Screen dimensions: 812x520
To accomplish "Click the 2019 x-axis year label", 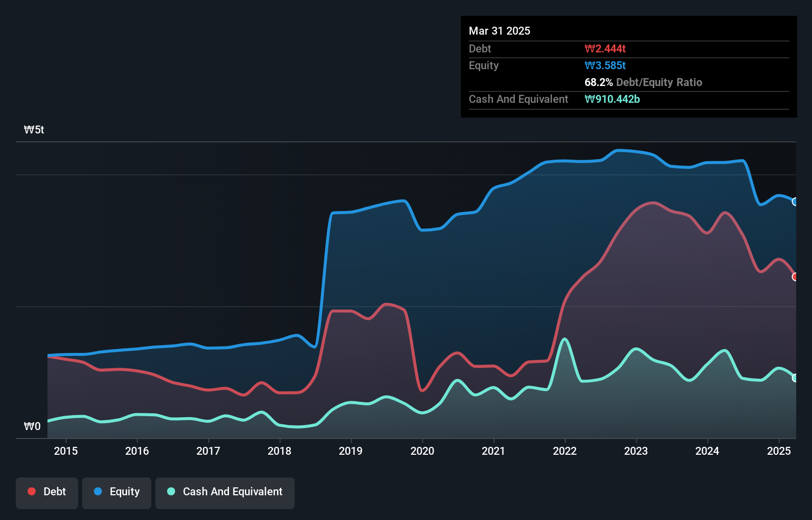I will point(351,451).
